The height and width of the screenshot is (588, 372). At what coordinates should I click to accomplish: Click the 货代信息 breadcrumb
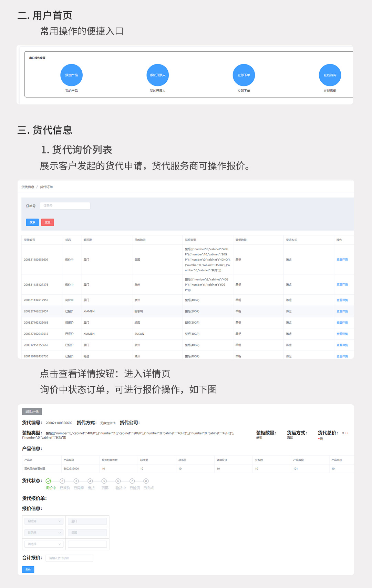point(28,187)
